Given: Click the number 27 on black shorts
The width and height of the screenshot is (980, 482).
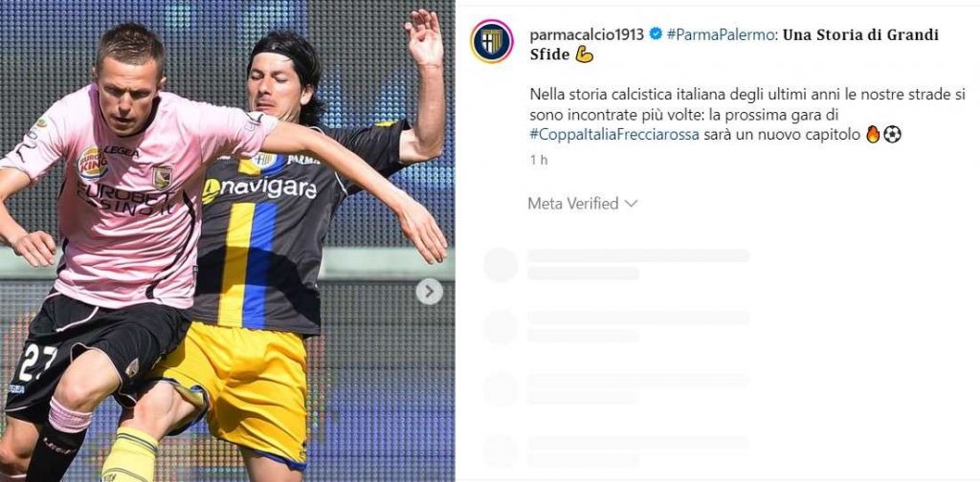Looking at the screenshot, I should point(37,362).
